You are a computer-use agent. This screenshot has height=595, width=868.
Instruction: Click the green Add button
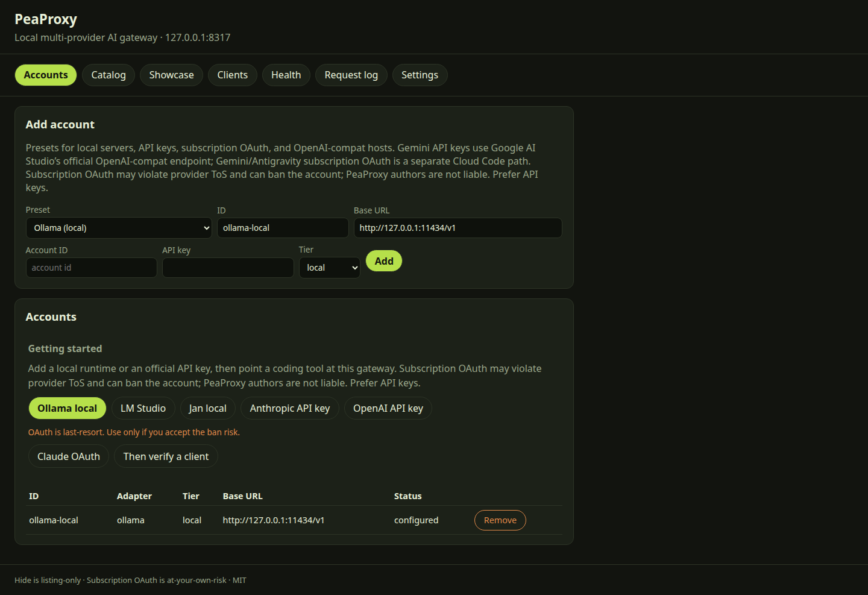coord(384,261)
